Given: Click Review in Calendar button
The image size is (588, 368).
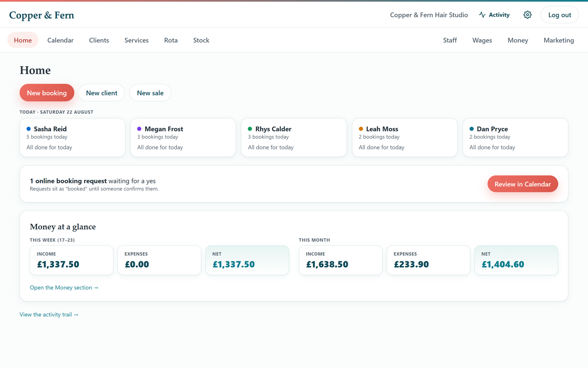Looking at the screenshot, I should 523,184.
